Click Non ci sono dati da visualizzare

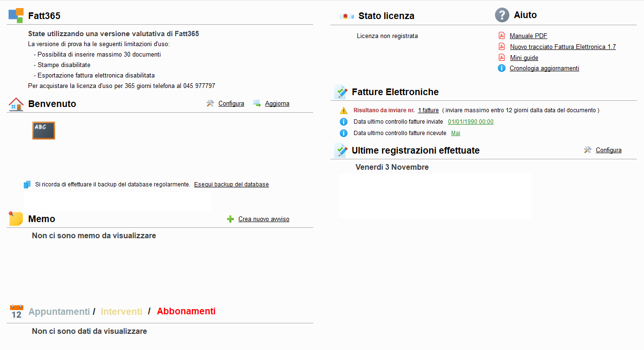click(89, 331)
